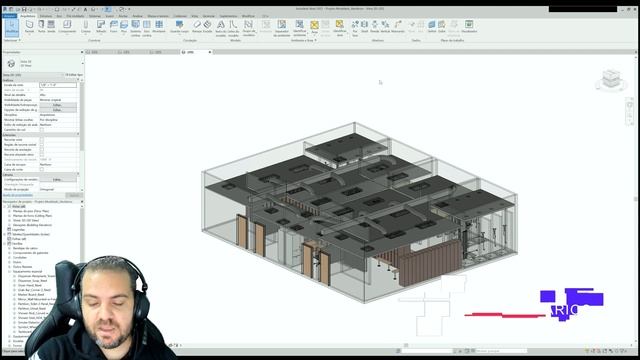This screenshot has width=640, height=360.
Task: Activate the Mansarda dormer tool
Action: point(398,27)
